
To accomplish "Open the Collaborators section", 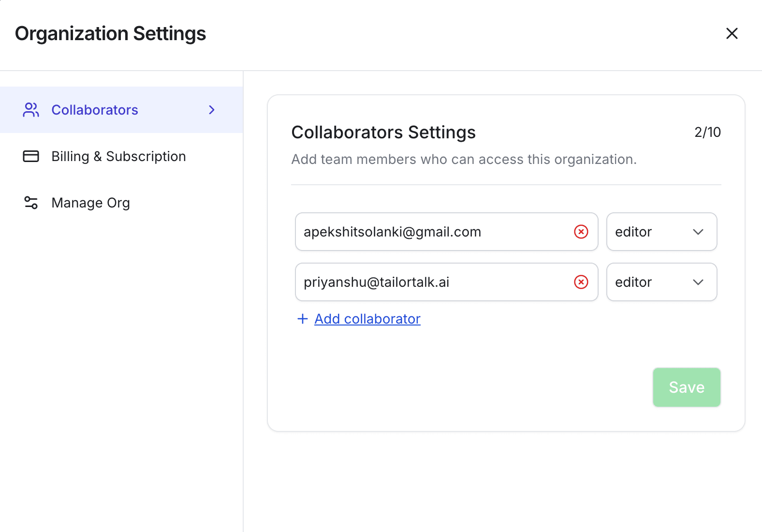I will pyautogui.click(x=121, y=110).
